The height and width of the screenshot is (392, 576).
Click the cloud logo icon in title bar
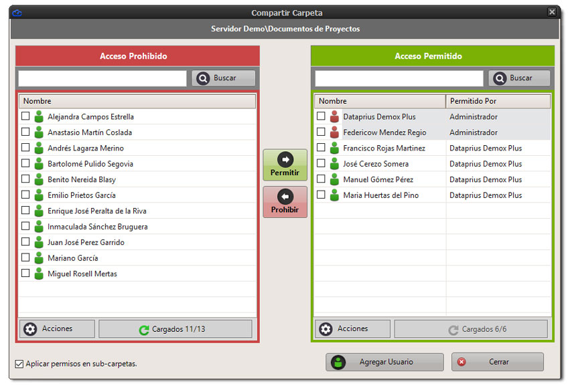[x=17, y=13]
